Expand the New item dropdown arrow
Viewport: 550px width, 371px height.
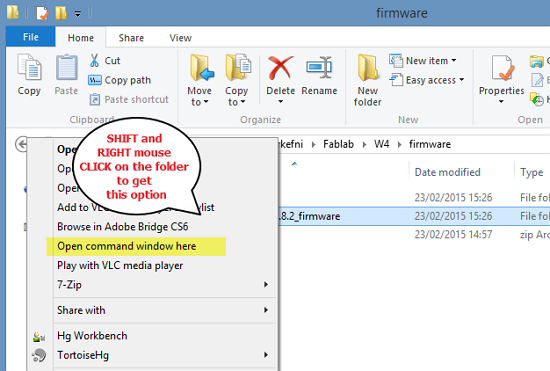coord(454,60)
